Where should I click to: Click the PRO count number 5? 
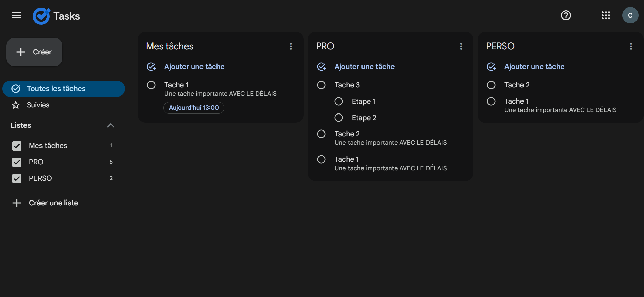[x=111, y=162]
